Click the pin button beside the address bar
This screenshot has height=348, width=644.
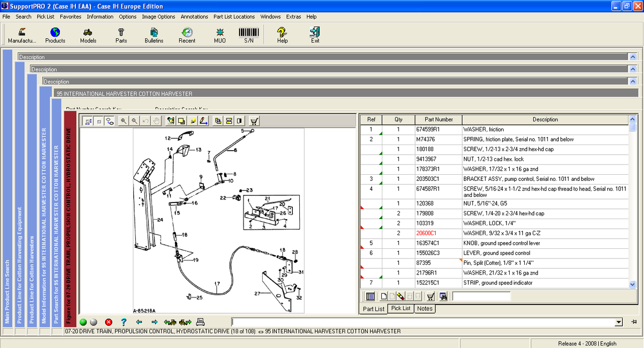click(634, 322)
